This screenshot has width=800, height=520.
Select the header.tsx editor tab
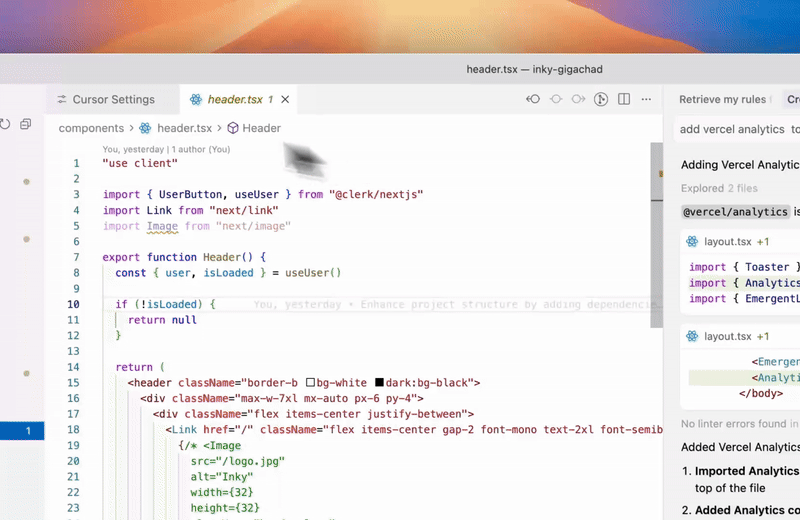[x=234, y=99]
